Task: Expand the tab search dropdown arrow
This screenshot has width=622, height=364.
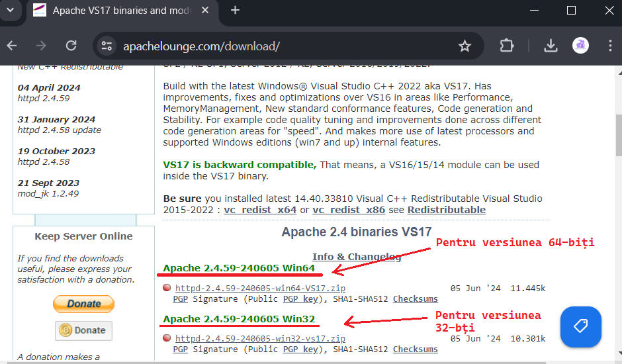Action: point(11,10)
